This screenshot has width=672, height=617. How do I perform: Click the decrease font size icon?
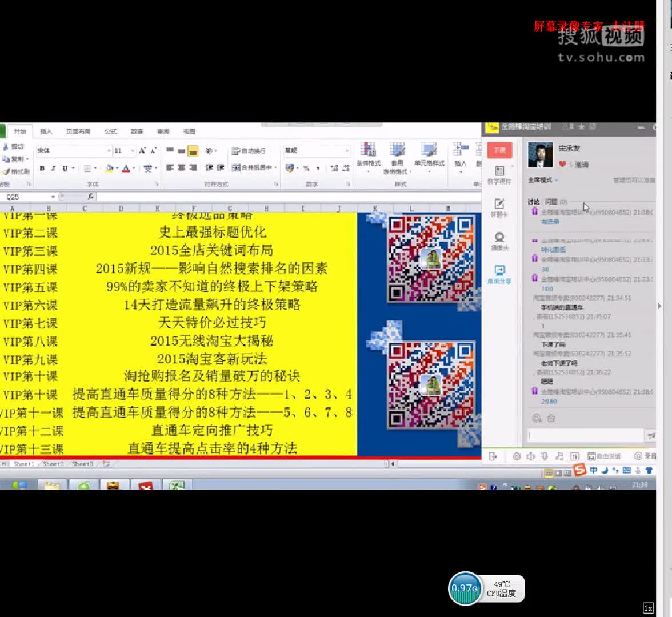(153, 150)
